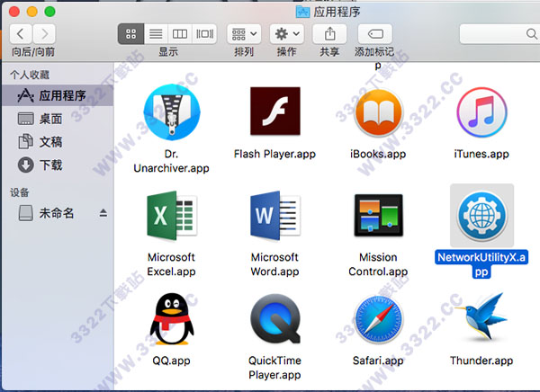Open 文稿 in the sidebar

[58, 142]
